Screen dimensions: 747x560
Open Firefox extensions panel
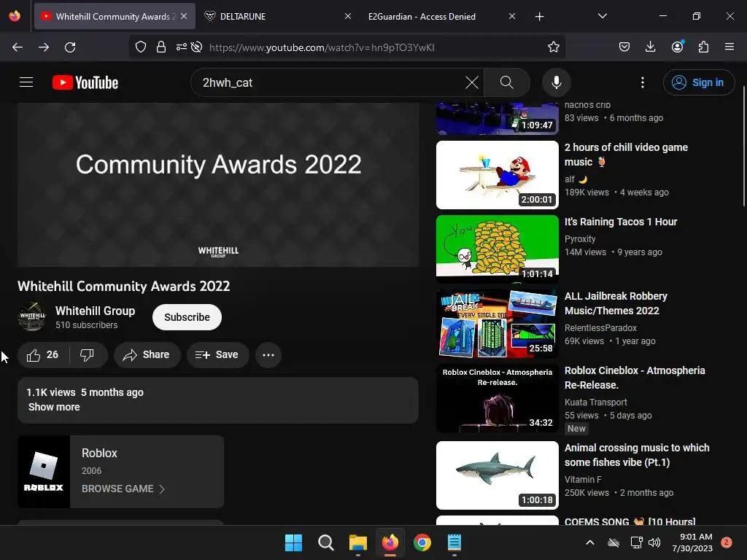pyautogui.click(x=703, y=47)
